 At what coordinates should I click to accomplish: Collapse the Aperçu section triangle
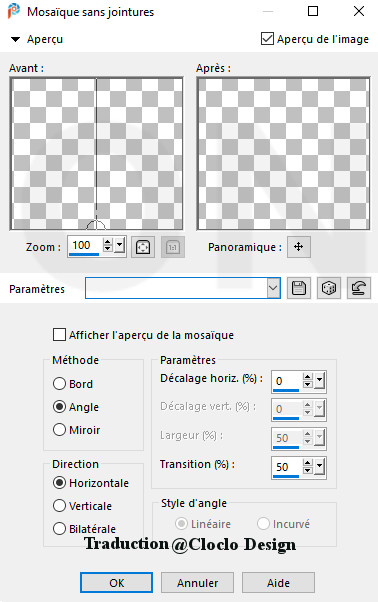pyautogui.click(x=15, y=39)
